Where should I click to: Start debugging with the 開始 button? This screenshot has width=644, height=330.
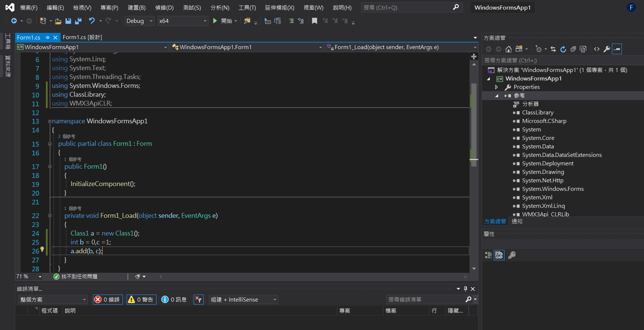click(x=224, y=21)
